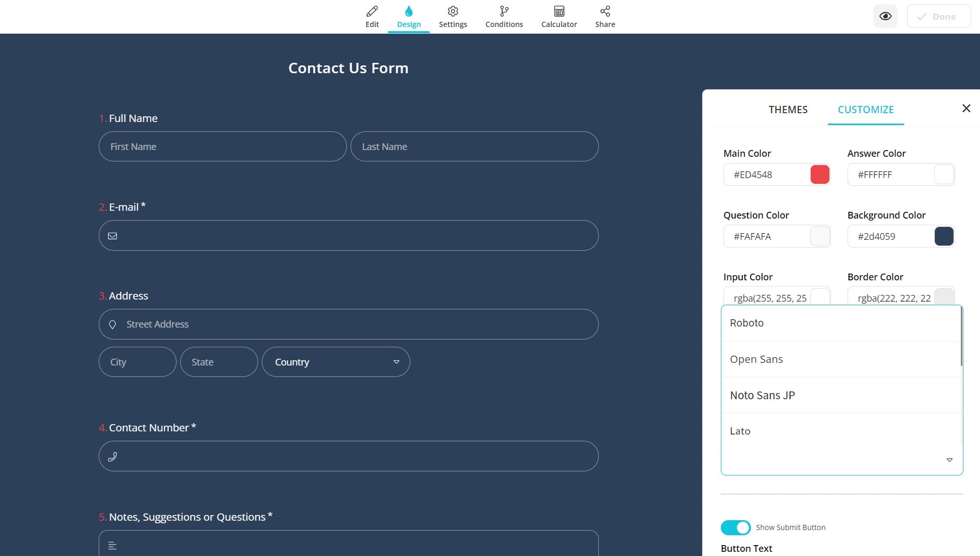
Task: Open form Settings via the gear icon
Action: point(453,16)
